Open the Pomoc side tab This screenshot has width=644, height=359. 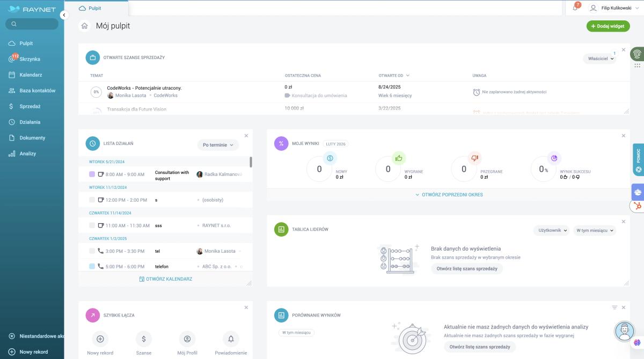(x=639, y=160)
